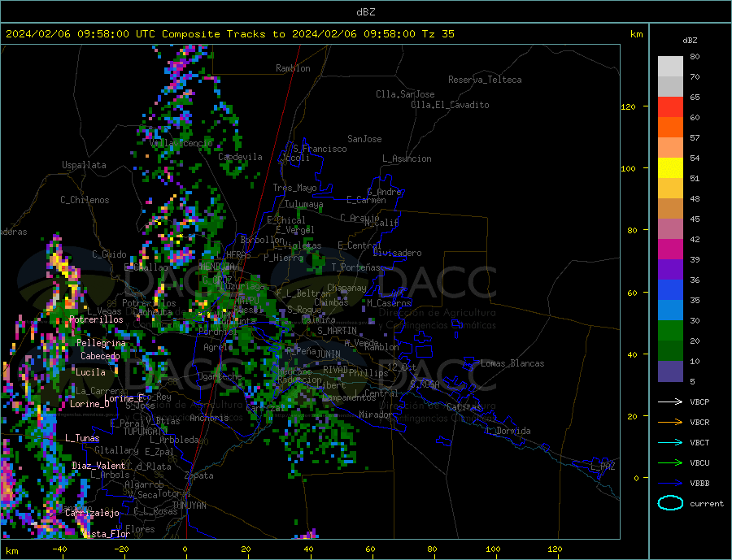The width and height of the screenshot is (732, 560).
Task: Click the Cabecedo white label
Action: (100, 356)
